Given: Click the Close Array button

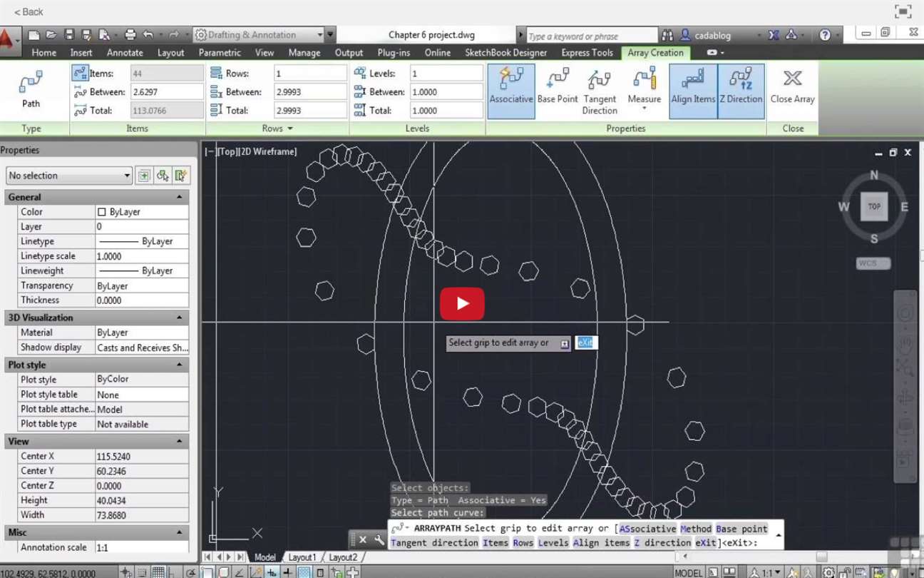Looking at the screenshot, I should click(792, 86).
